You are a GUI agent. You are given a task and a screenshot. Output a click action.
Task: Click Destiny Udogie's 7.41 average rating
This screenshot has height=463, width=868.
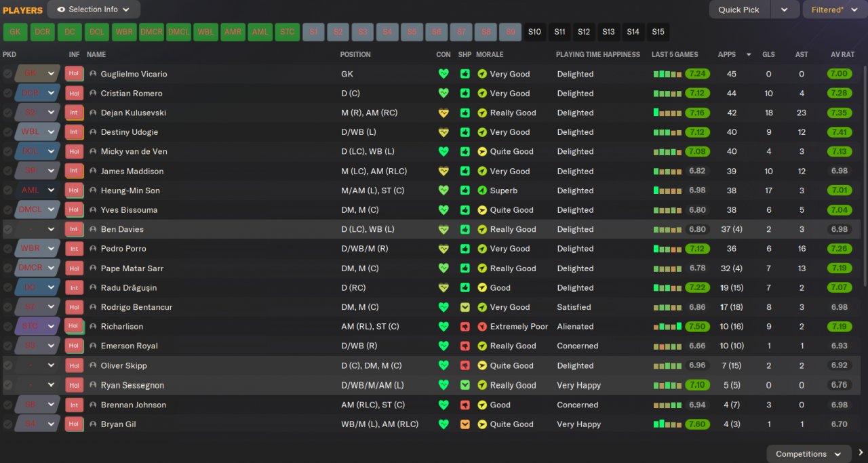pyautogui.click(x=840, y=132)
